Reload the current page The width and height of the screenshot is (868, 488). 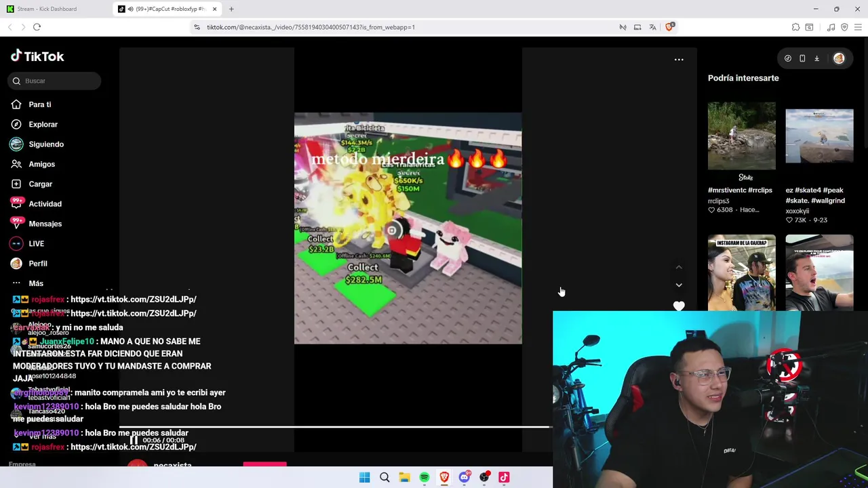37,27
